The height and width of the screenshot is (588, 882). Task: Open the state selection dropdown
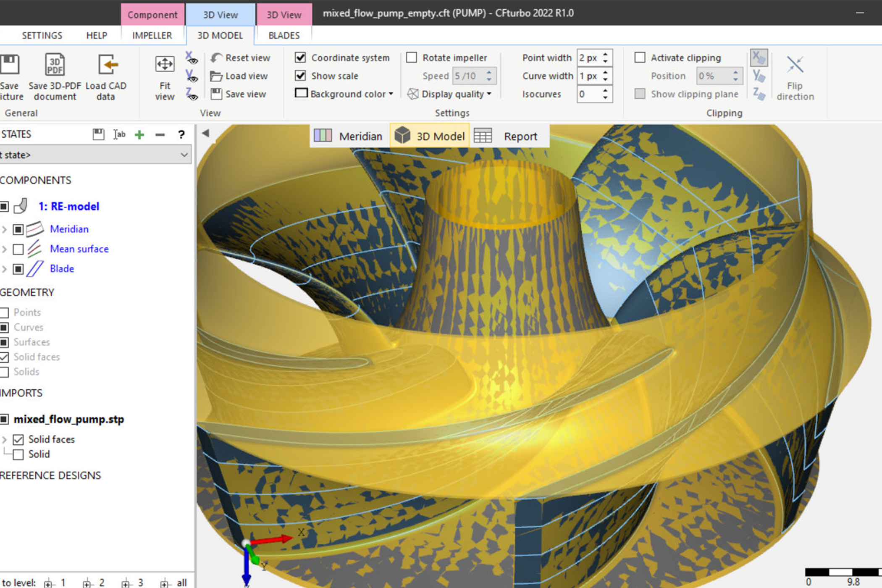pyautogui.click(x=184, y=155)
